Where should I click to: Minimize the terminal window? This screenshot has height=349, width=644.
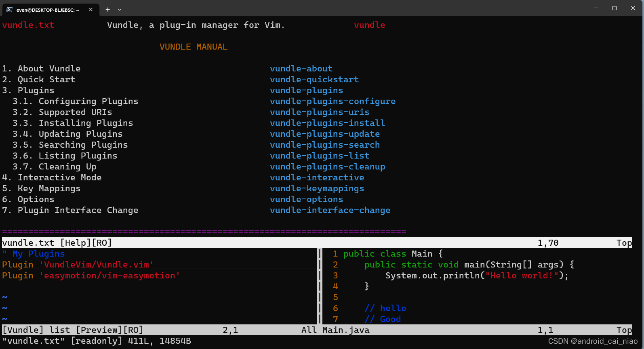[x=596, y=8]
